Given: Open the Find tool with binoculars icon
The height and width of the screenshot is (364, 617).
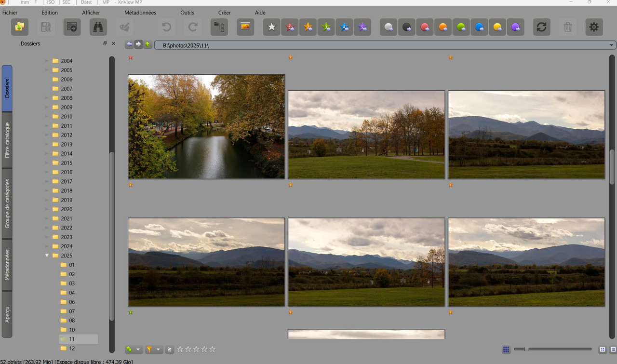Looking at the screenshot, I should [x=98, y=27].
